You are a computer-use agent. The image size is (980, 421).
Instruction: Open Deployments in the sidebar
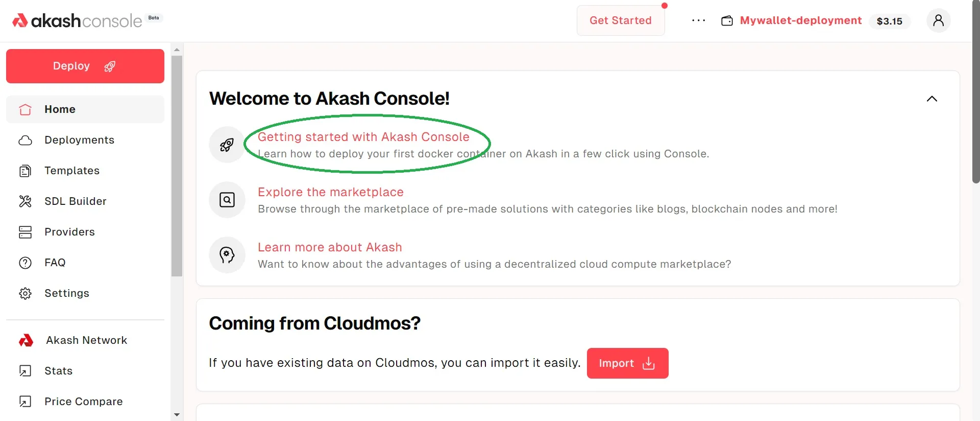pyautogui.click(x=79, y=140)
